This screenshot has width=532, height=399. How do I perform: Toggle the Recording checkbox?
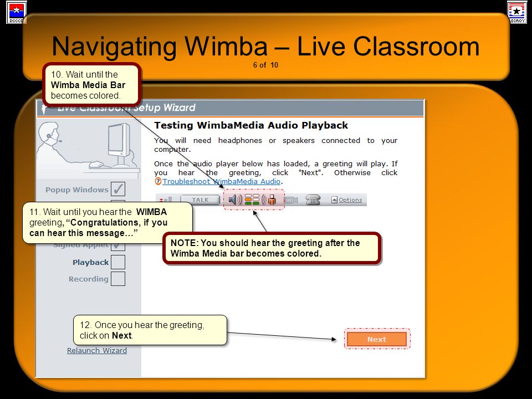point(117,279)
